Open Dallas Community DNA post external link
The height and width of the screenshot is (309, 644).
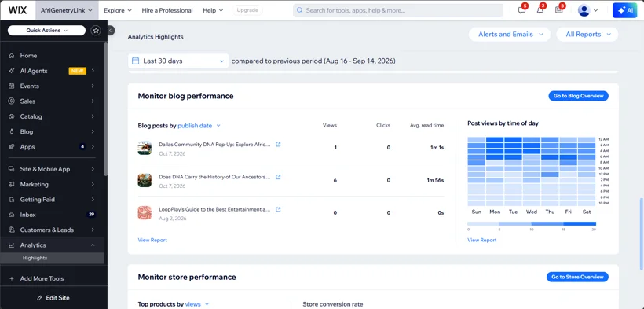pos(278,145)
